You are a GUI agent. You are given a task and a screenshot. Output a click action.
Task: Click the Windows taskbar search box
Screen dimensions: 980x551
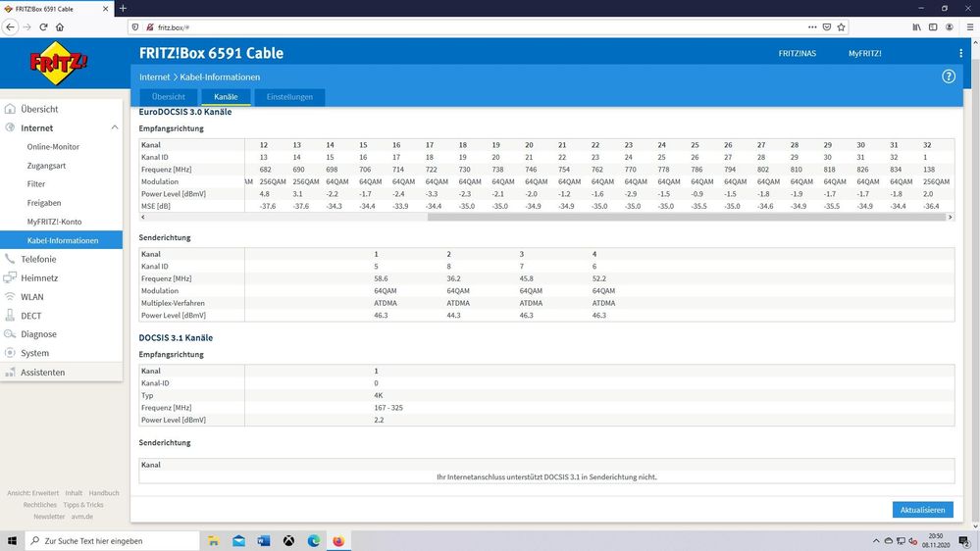(113, 540)
